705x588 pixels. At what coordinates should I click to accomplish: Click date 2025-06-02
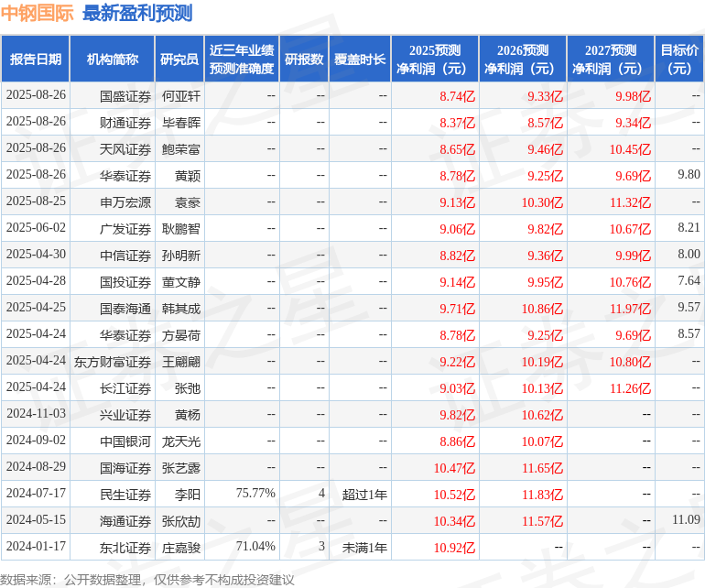(36, 227)
